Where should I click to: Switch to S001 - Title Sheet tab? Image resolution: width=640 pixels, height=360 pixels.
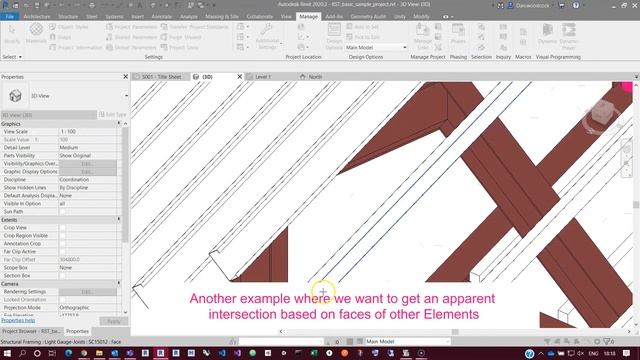click(x=161, y=77)
